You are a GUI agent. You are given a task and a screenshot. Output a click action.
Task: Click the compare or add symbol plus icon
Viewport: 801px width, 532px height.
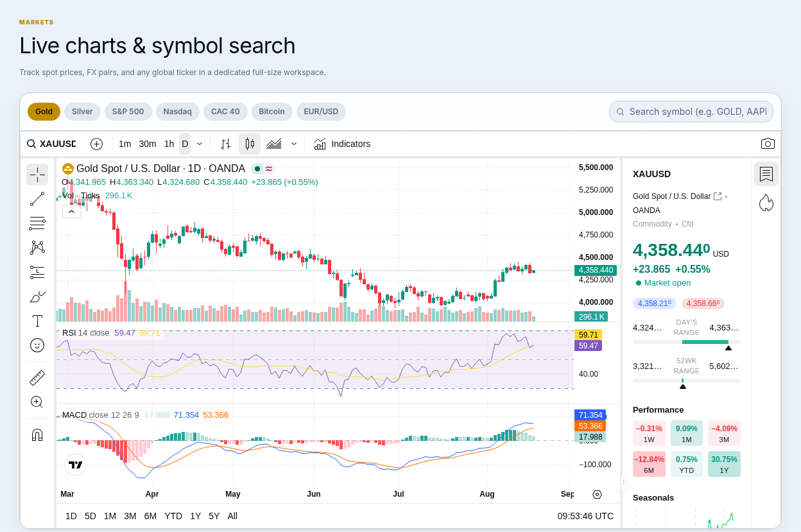96,144
